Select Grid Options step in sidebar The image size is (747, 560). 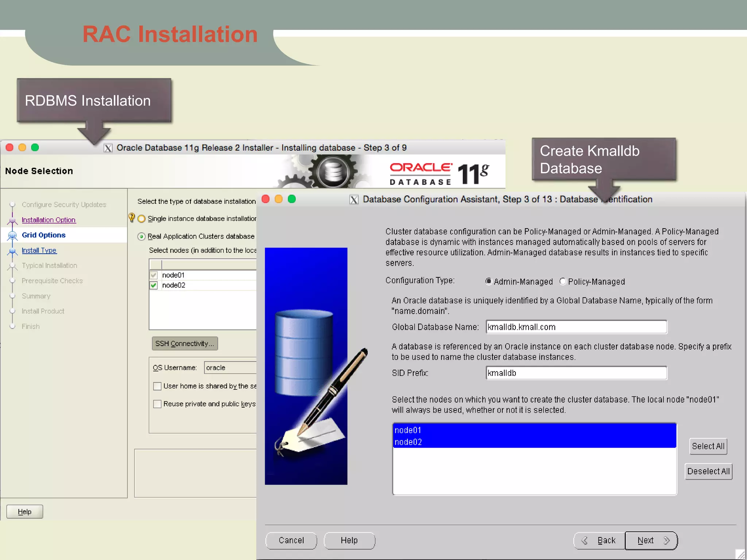click(44, 235)
